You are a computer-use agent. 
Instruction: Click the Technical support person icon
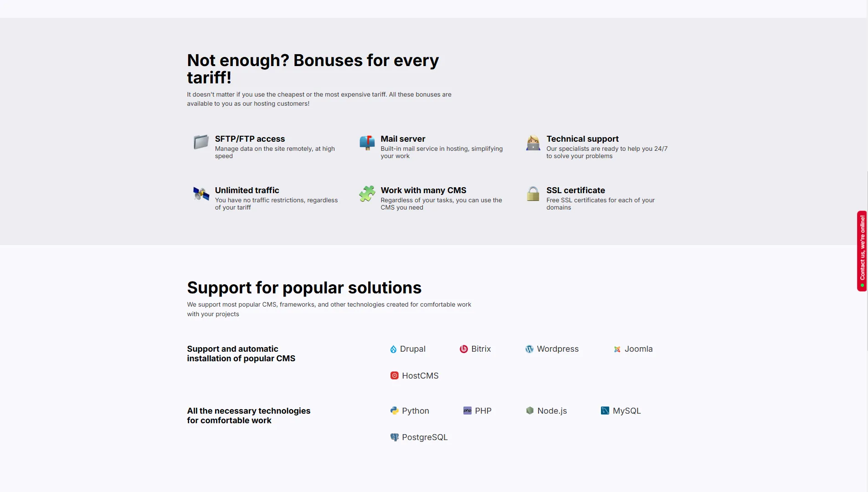533,143
